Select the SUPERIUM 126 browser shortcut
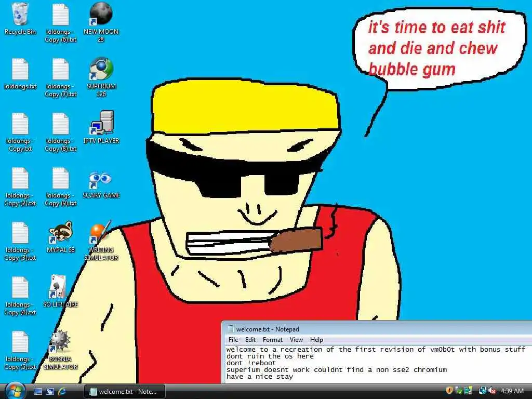This screenshot has height=399, width=532. [101, 77]
